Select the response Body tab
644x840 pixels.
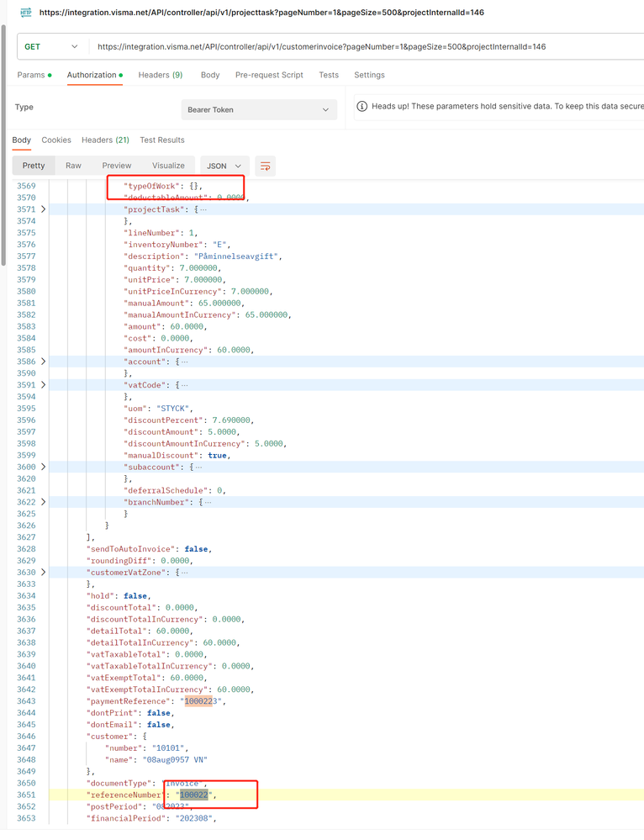(21, 140)
